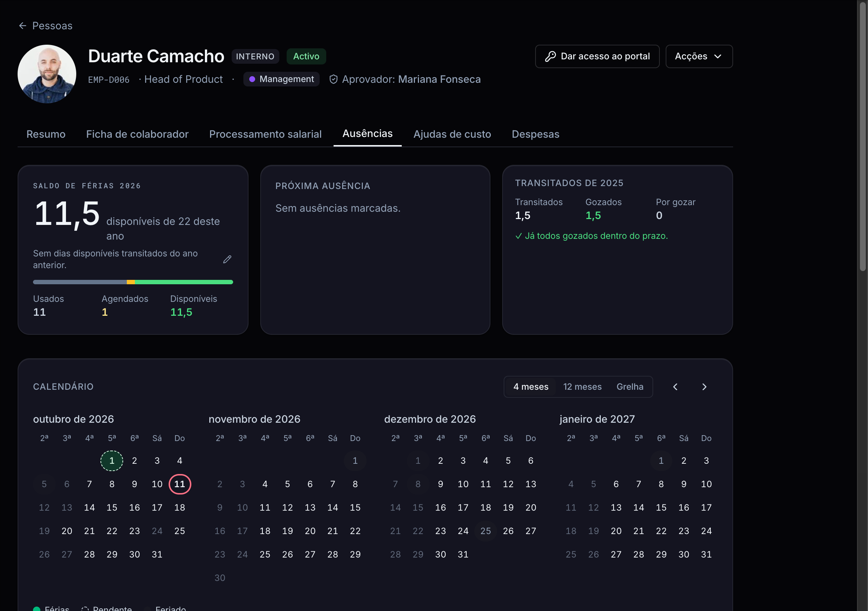
Task: Click 'Já todos gozados dentro do prazo.' message
Action: click(596, 236)
